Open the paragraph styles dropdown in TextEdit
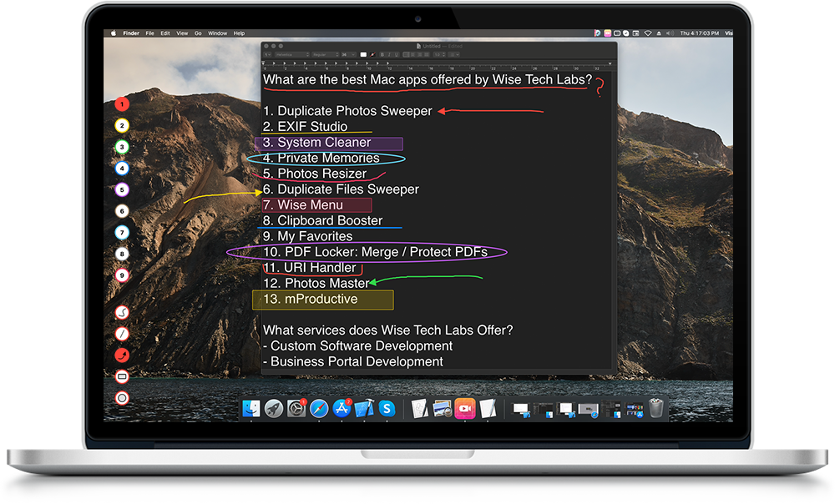The image size is (835, 504). (267, 54)
